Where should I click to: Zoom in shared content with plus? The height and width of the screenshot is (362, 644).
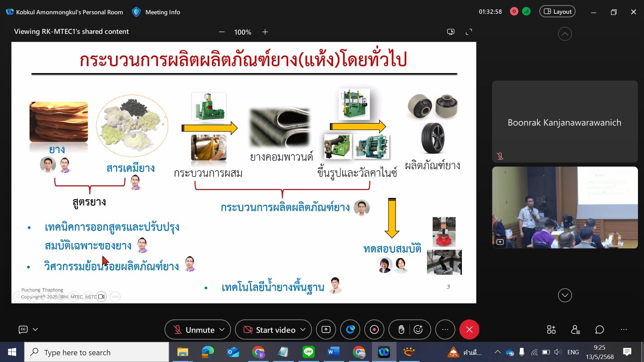pyautogui.click(x=265, y=32)
